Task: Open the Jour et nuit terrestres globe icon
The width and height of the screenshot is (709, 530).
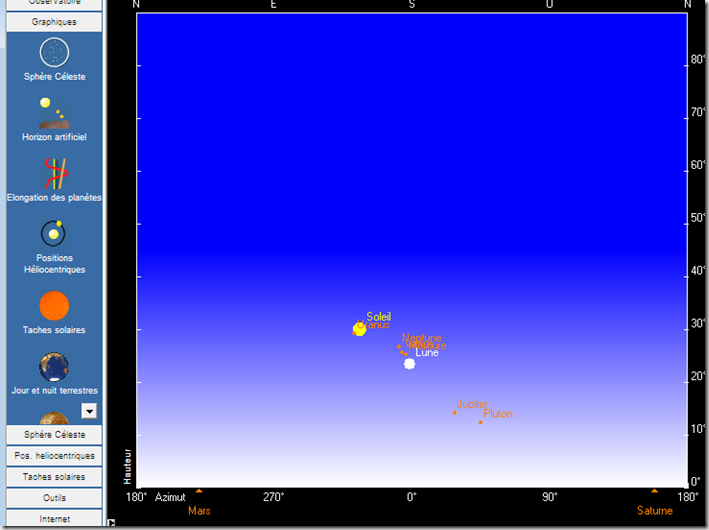Action: (54, 367)
